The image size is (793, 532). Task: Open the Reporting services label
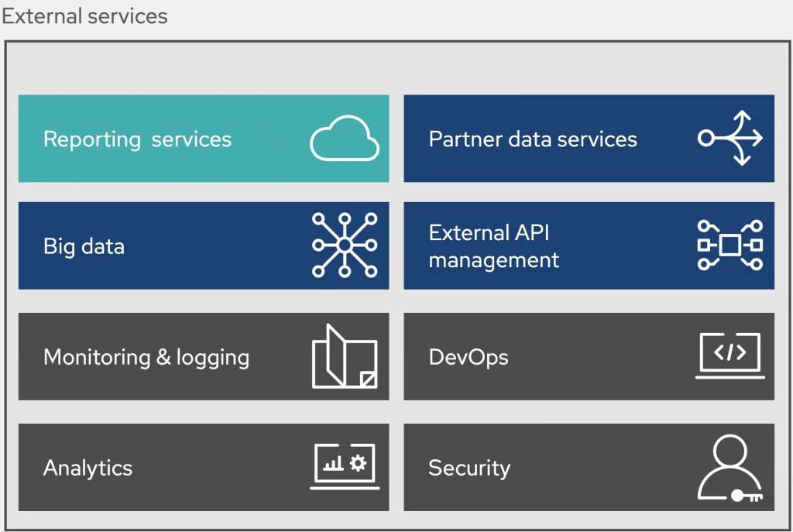[137, 139]
